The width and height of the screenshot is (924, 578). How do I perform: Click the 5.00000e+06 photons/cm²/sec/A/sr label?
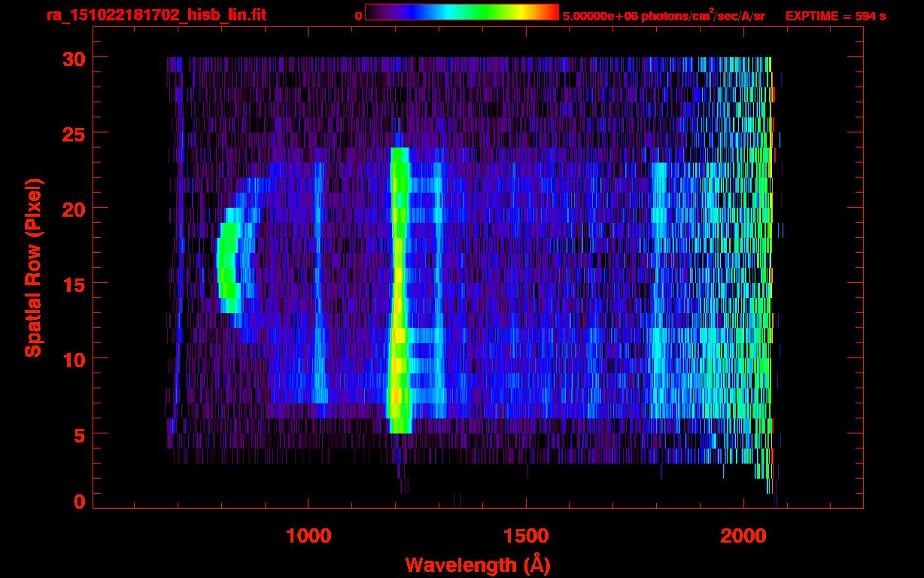click(x=664, y=15)
